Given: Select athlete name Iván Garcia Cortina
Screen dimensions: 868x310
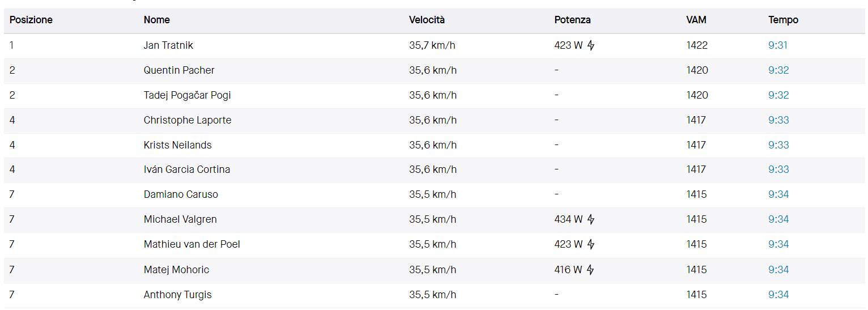Looking at the screenshot, I should point(186,169).
